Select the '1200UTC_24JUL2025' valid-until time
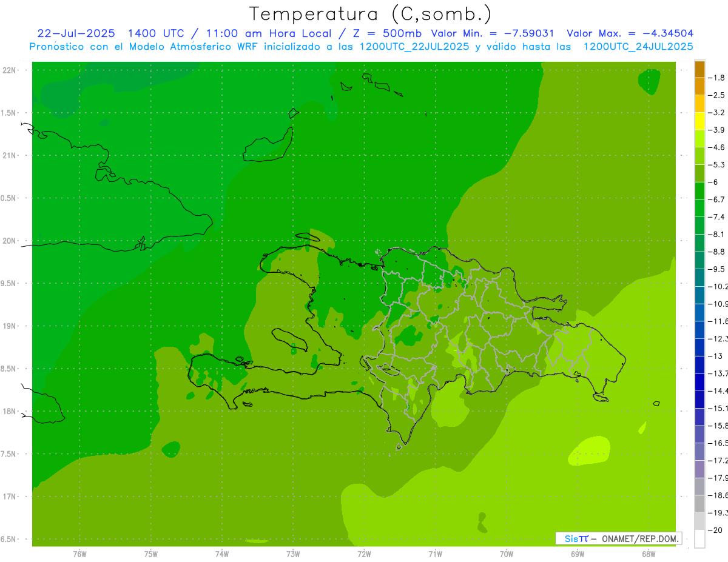728x562 pixels. 638,47
